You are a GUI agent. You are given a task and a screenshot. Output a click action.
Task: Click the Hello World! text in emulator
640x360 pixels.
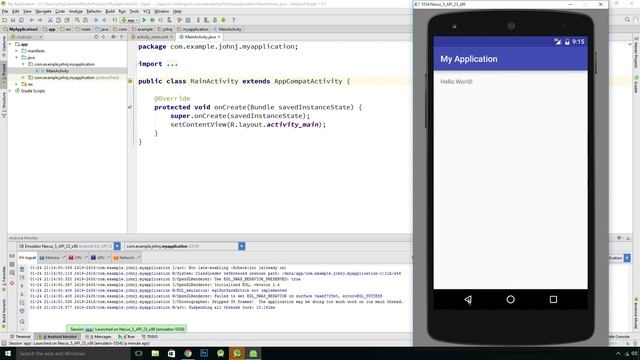456,82
